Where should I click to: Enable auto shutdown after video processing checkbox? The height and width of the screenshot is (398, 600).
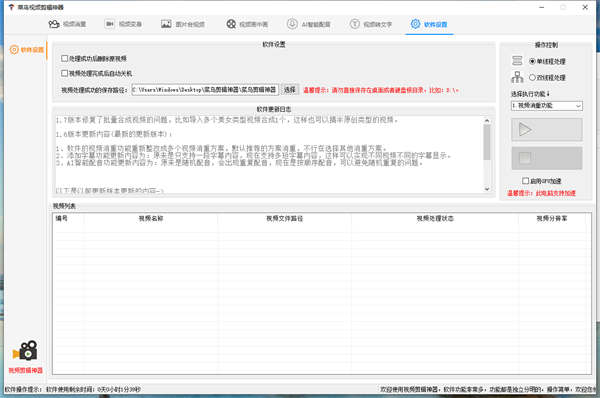point(64,73)
